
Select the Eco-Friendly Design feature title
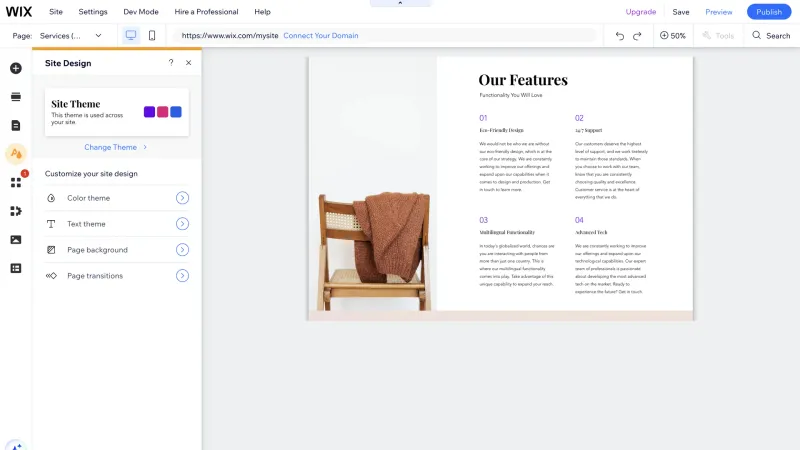(502, 130)
